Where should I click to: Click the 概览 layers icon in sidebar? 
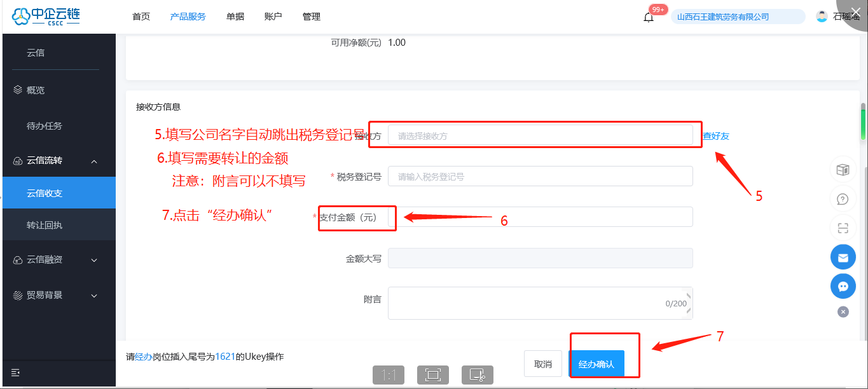(18, 90)
